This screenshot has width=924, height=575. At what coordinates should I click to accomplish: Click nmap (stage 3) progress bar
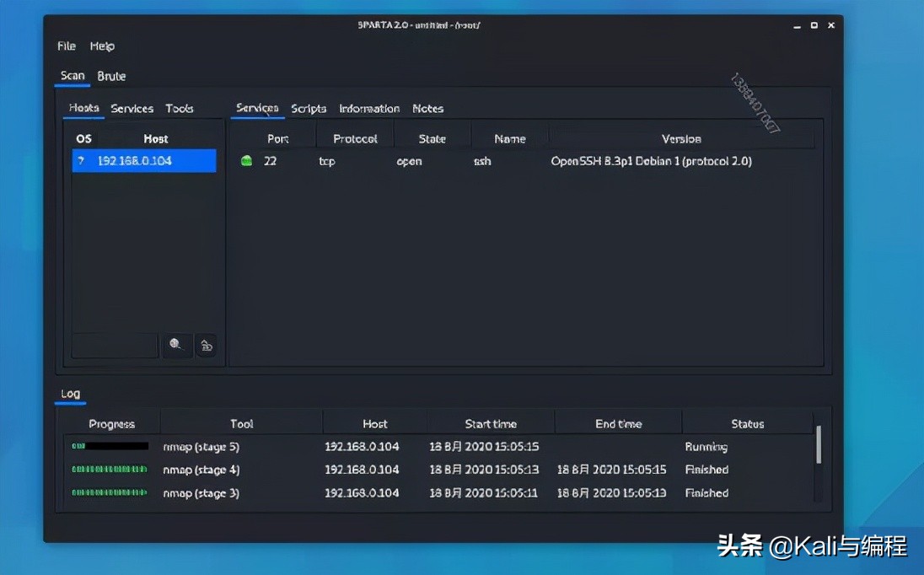click(110, 492)
